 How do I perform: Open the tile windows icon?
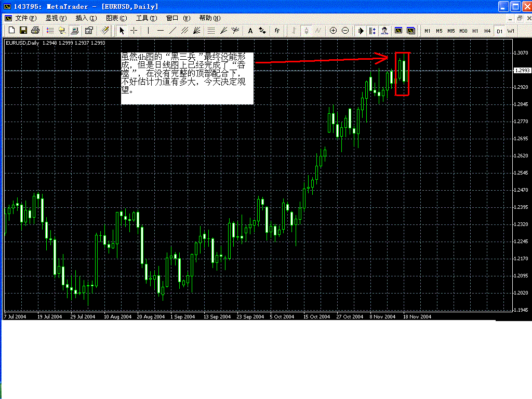coord(411,31)
